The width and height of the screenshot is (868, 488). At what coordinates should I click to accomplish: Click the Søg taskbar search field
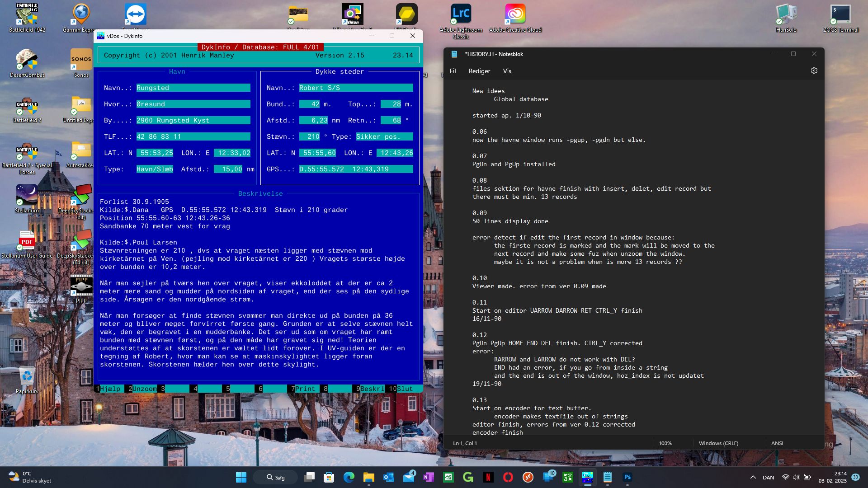[276, 477]
